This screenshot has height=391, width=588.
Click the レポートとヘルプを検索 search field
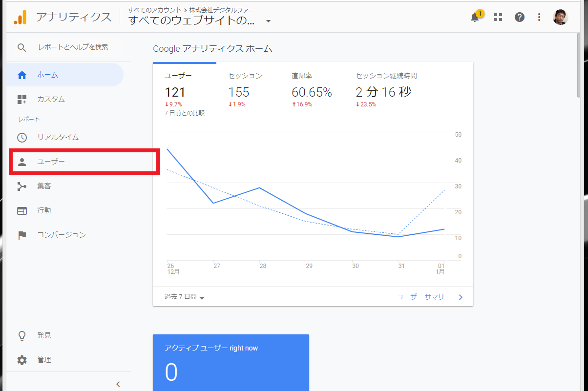[x=73, y=47]
